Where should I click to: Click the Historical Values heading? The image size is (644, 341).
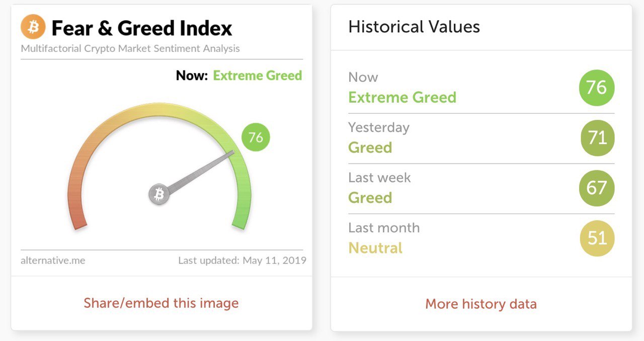(x=414, y=27)
